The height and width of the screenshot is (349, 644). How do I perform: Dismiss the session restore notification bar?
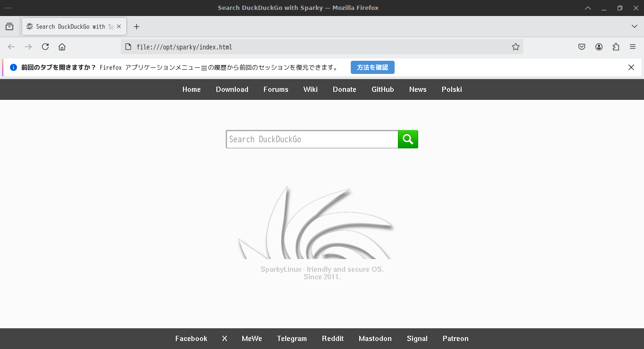point(631,67)
